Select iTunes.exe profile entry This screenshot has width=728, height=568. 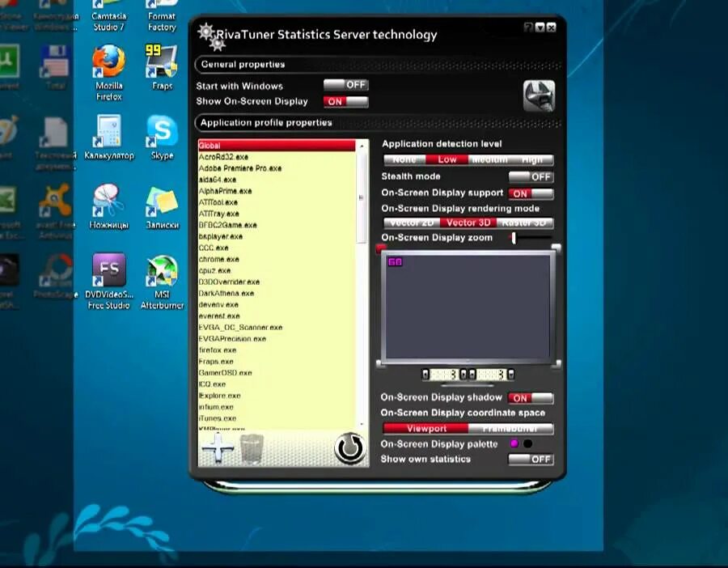point(277,418)
